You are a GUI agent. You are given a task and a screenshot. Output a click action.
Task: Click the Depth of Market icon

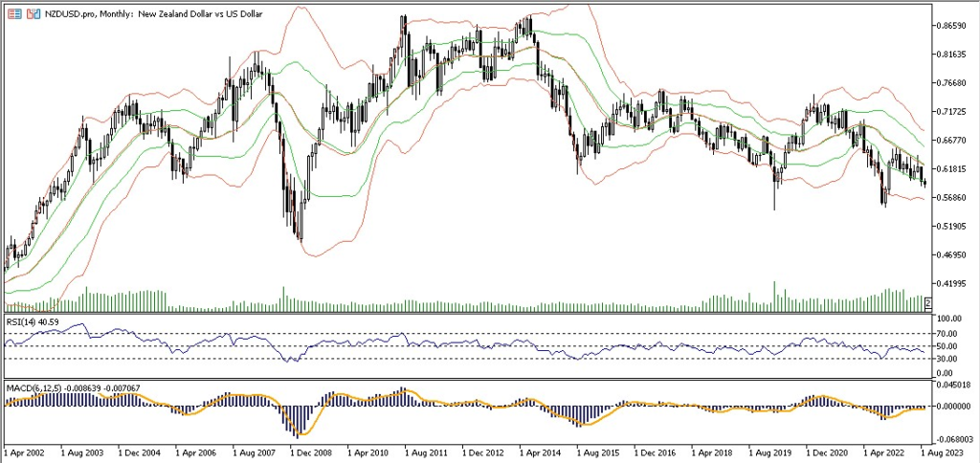tap(33, 14)
